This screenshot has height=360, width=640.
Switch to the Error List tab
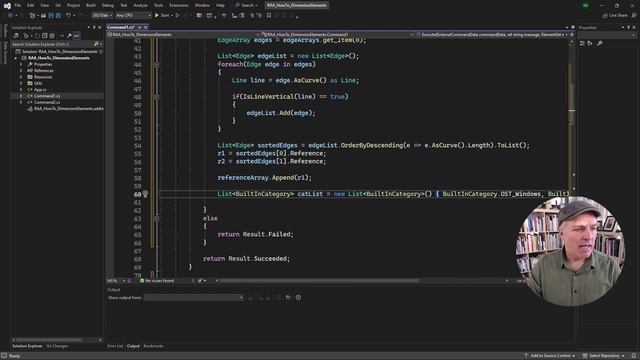point(115,346)
